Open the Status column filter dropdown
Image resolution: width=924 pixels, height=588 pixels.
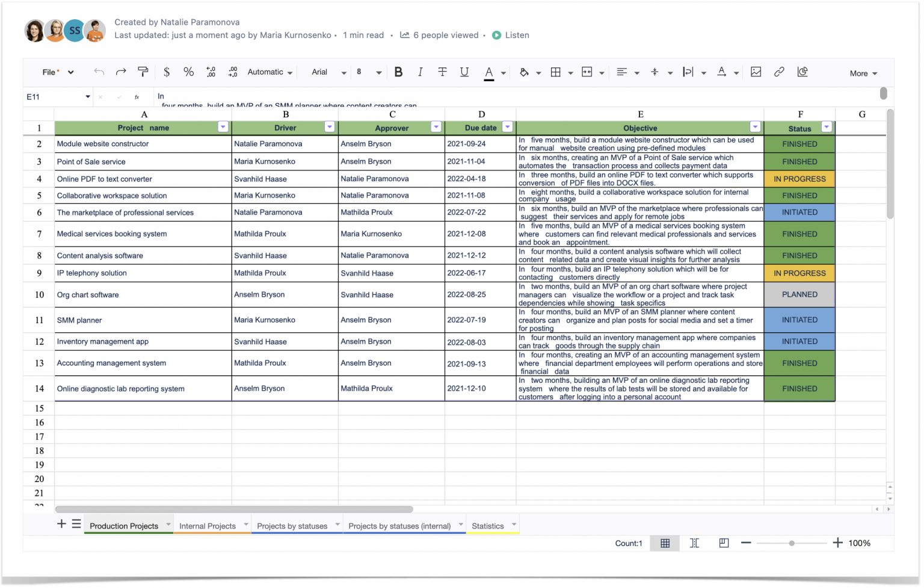pos(827,127)
